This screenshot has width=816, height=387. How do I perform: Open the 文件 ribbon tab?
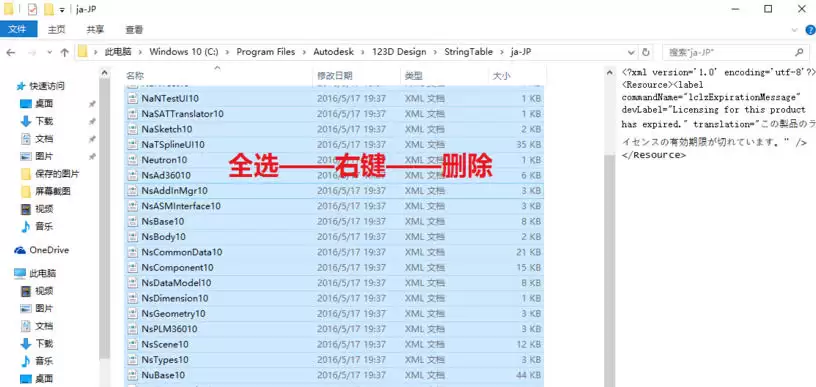coord(18,30)
